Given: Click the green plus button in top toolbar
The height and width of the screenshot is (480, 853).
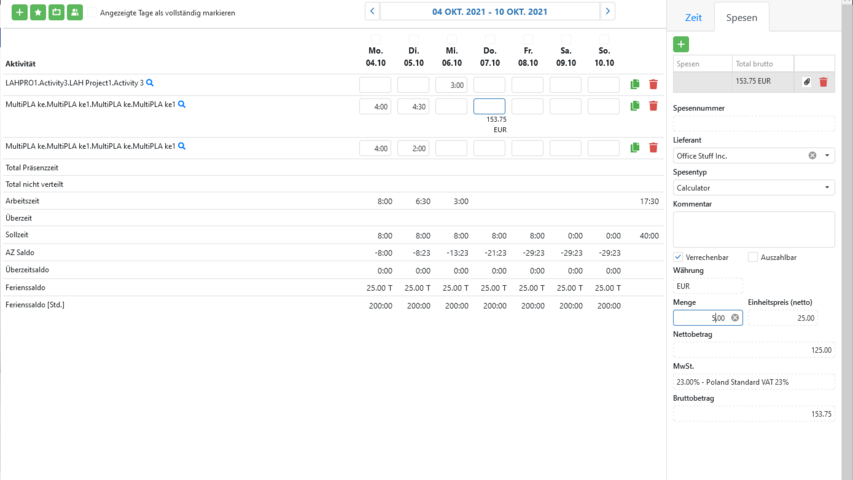Looking at the screenshot, I should tap(20, 12).
